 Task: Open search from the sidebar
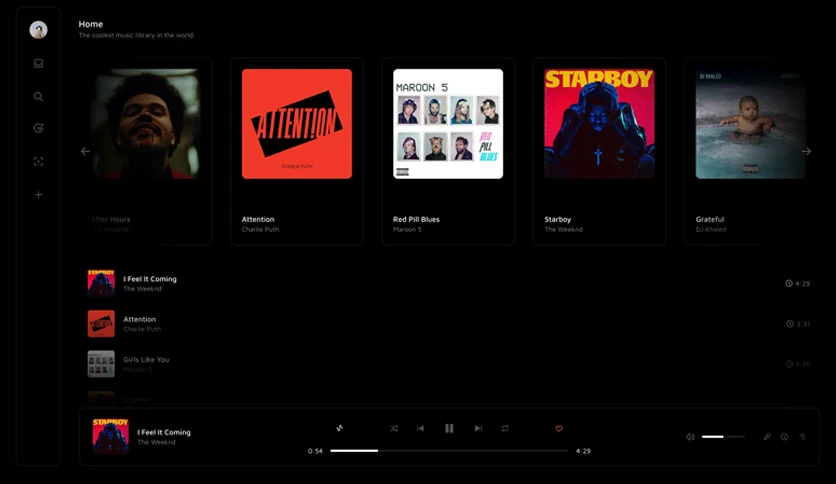click(x=38, y=96)
